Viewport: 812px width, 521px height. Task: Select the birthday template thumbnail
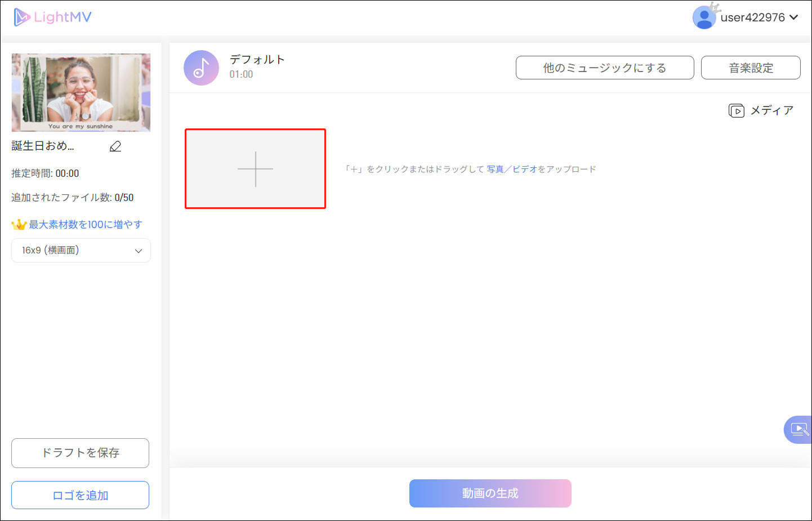81,92
